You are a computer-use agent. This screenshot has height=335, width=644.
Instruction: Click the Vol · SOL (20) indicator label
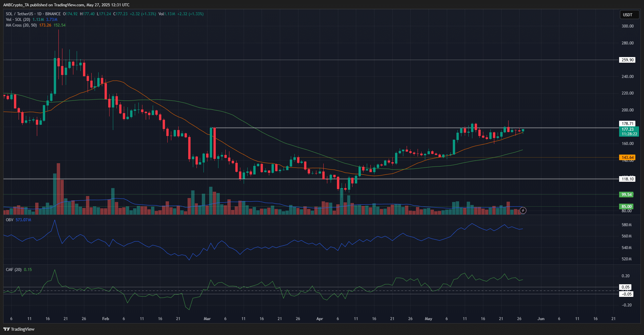tap(18, 19)
